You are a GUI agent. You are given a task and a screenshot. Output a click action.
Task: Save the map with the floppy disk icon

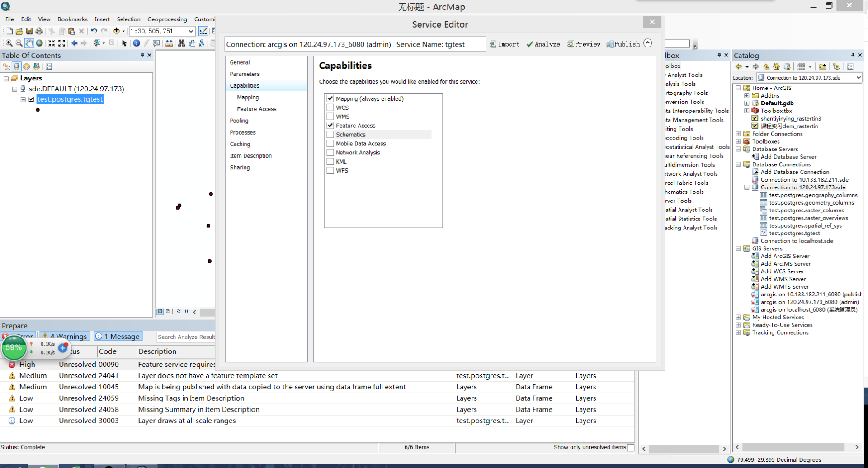point(29,31)
